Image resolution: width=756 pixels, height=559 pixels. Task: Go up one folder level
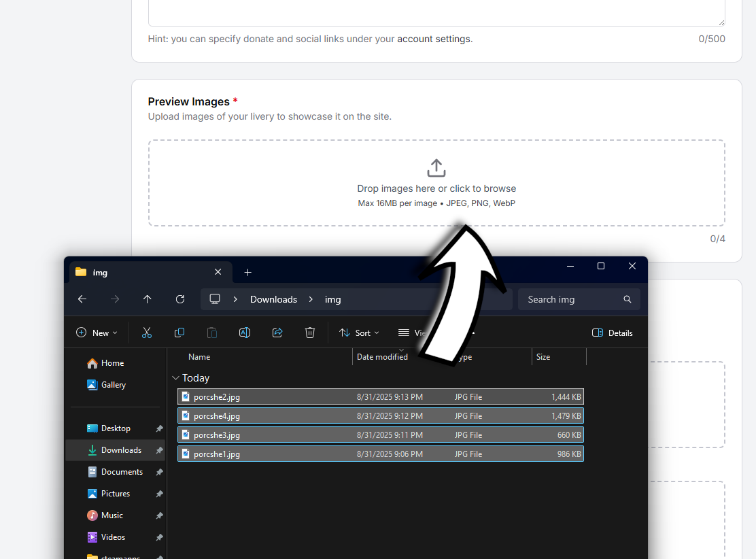click(147, 299)
